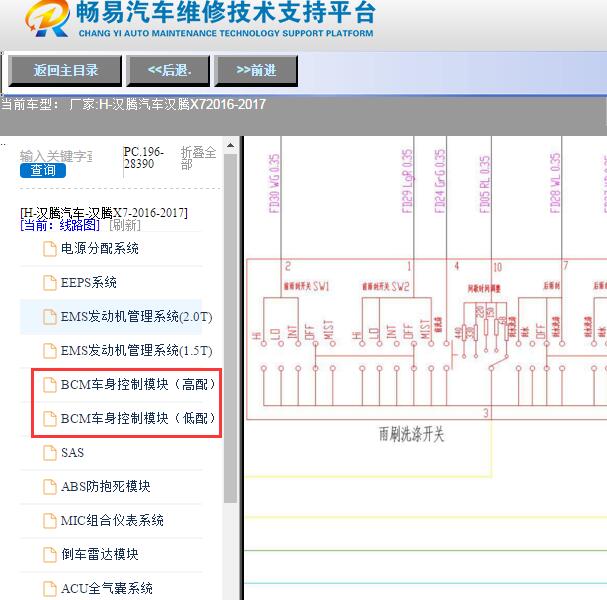Click FD28 WL 0.35 wire label
Screen dimensions: 607x600
(x=555, y=183)
